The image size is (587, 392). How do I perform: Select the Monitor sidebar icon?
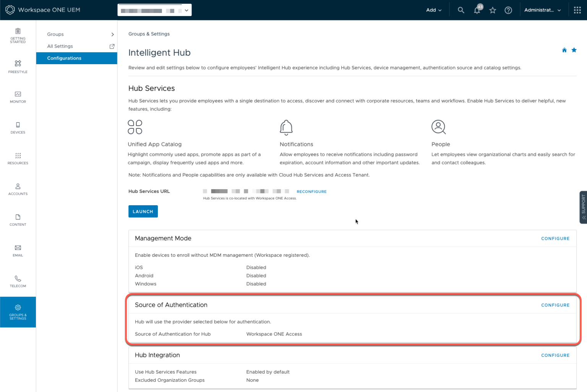(18, 97)
